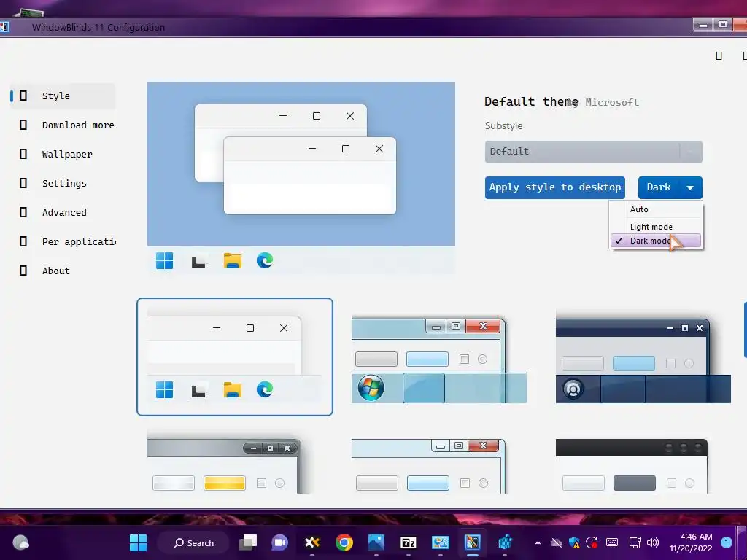
Task: Launch Google Chrome from taskbar
Action: (x=344, y=542)
